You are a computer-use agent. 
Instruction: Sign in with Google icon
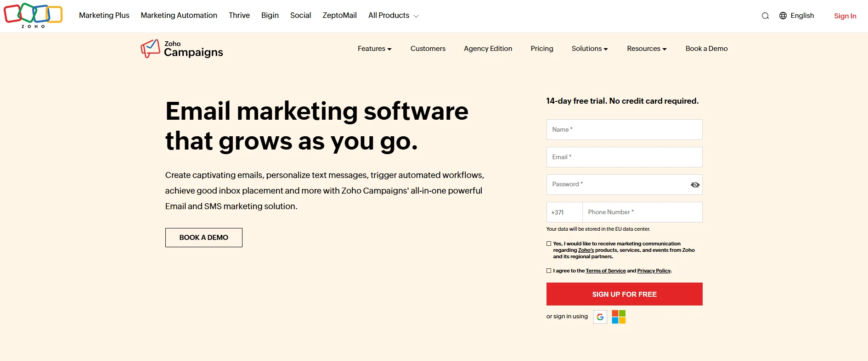[600, 317]
